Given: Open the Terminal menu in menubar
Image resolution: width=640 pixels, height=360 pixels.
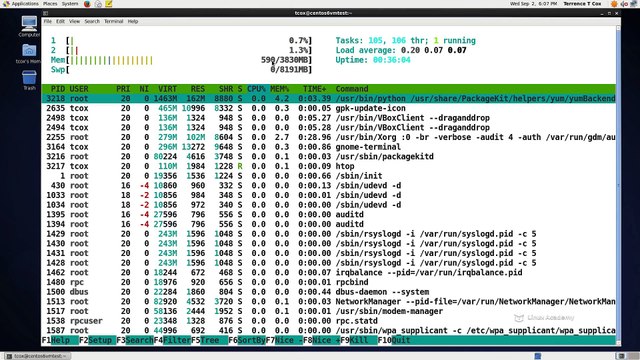Looking at the screenshot, I should click(113, 21).
